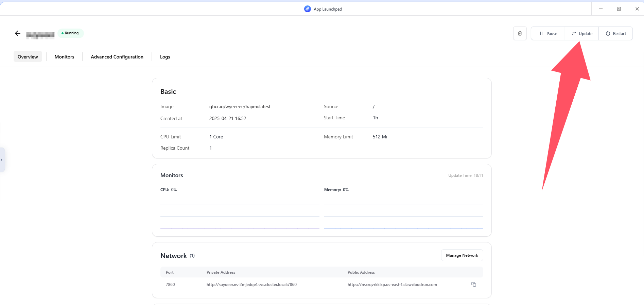
Task: Open the clawcloudrun.com public address link
Action: pyautogui.click(x=392, y=285)
